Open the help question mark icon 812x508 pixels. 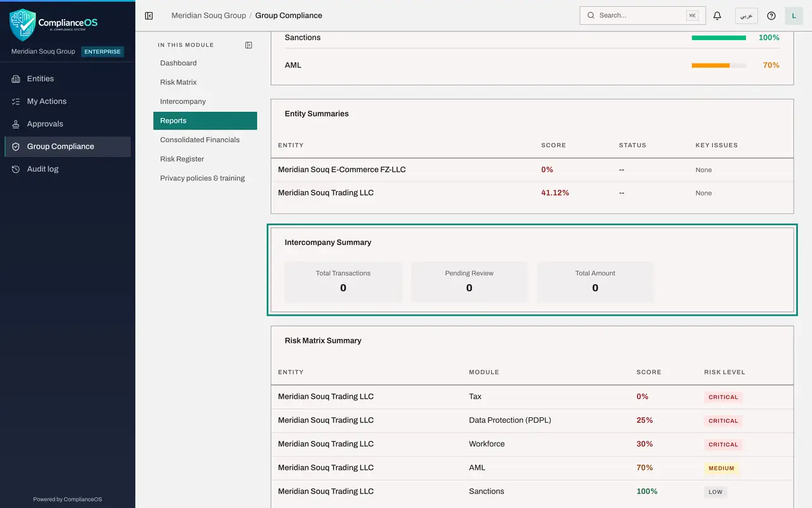coord(771,16)
